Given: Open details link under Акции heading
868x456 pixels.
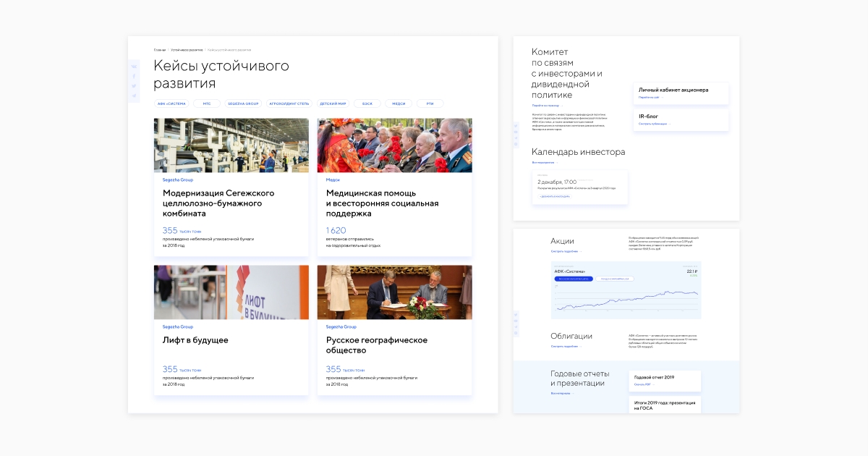Looking at the screenshot, I should [566, 251].
